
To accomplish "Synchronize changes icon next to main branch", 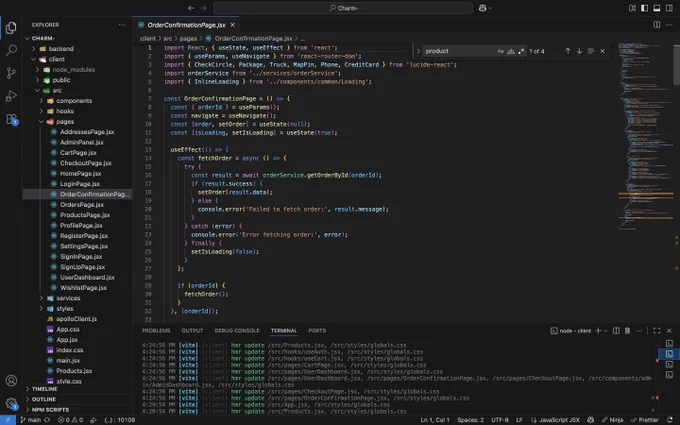I will pos(47,420).
